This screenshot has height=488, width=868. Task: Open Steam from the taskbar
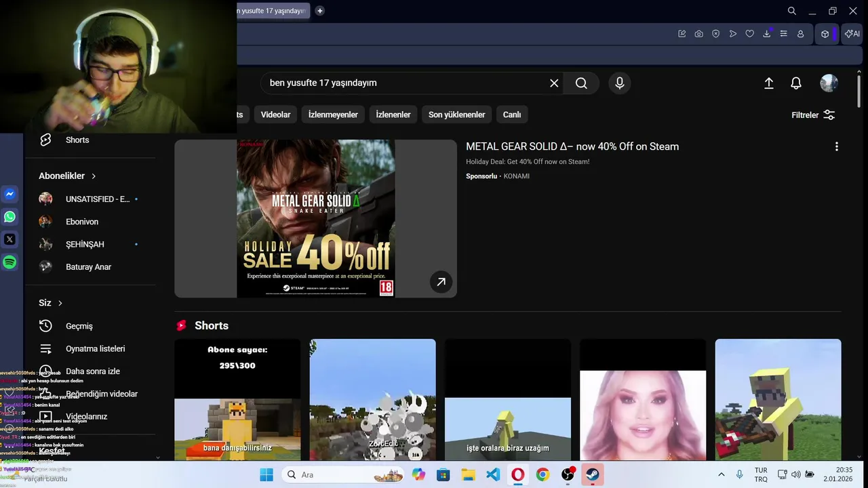click(x=593, y=474)
